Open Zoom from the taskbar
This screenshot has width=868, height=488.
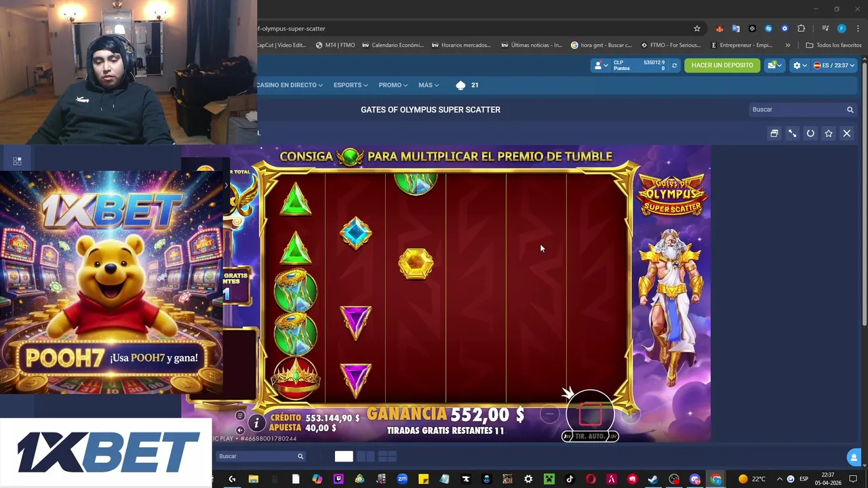click(x=402, y=479)
